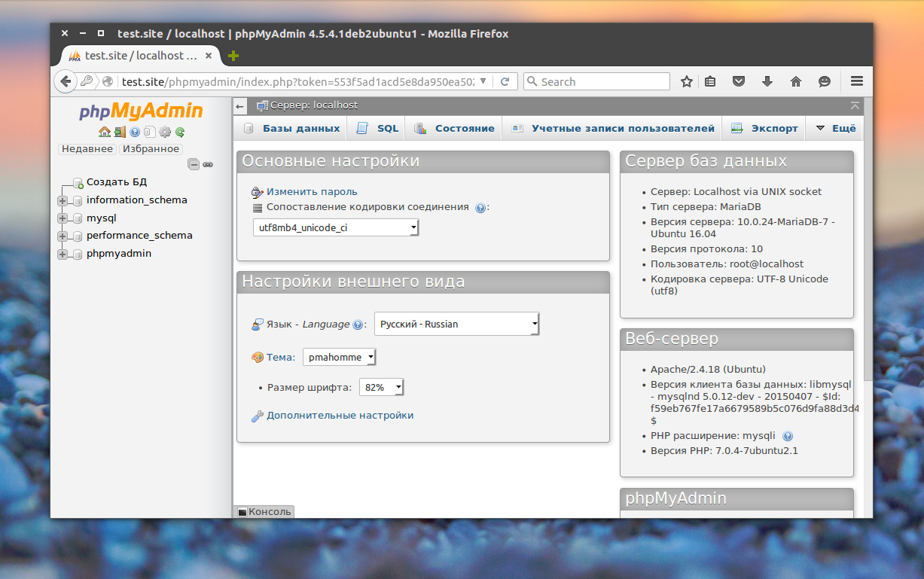Toggle link with main panel icon
Viewport: 924px width, 579px height.
[208, 164]
